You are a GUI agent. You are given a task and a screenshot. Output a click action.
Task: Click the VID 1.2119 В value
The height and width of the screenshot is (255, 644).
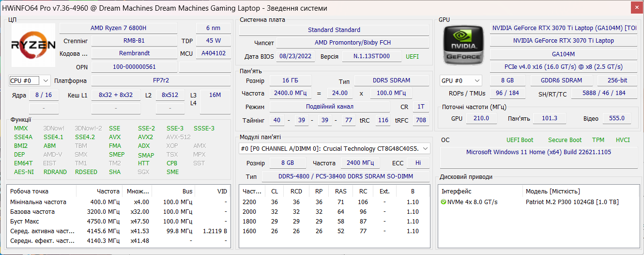[215, 231]
